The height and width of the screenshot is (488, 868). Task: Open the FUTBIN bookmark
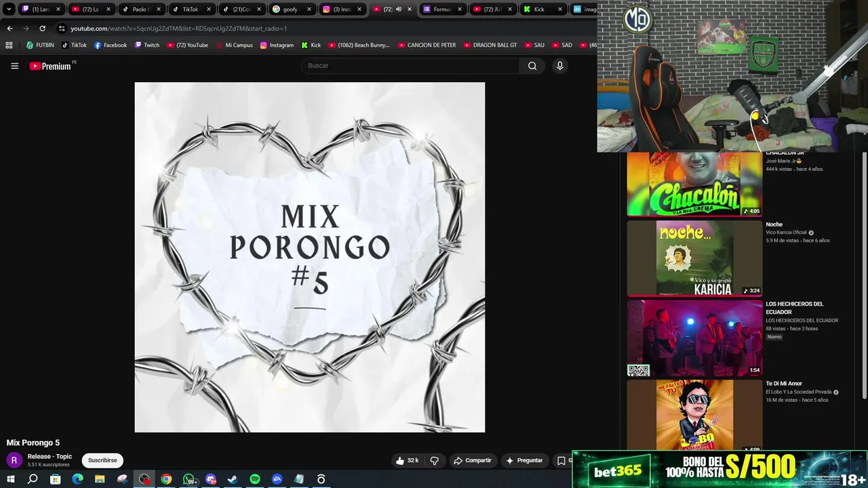coord(40,45)
